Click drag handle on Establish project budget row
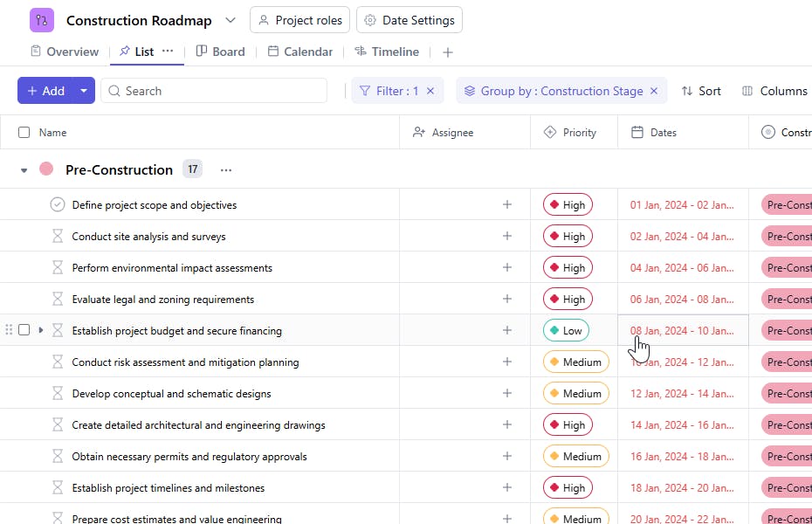812x524 pixels. (x=10, y=330)
